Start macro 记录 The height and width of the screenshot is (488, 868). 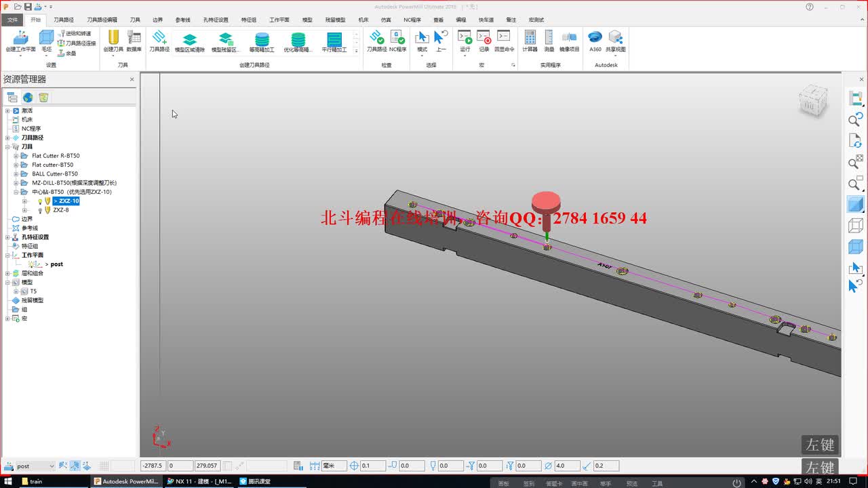pyautogui.click(x=484, y=41)
